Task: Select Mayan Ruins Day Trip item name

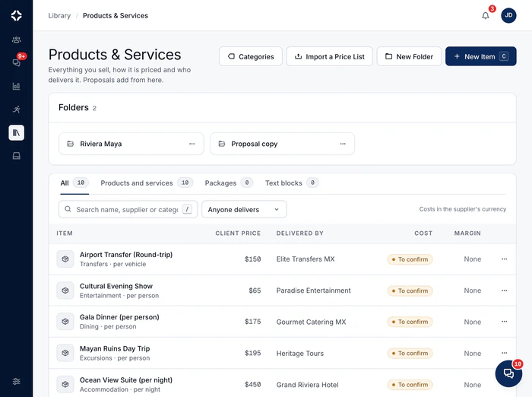Action: coord(115,348)
